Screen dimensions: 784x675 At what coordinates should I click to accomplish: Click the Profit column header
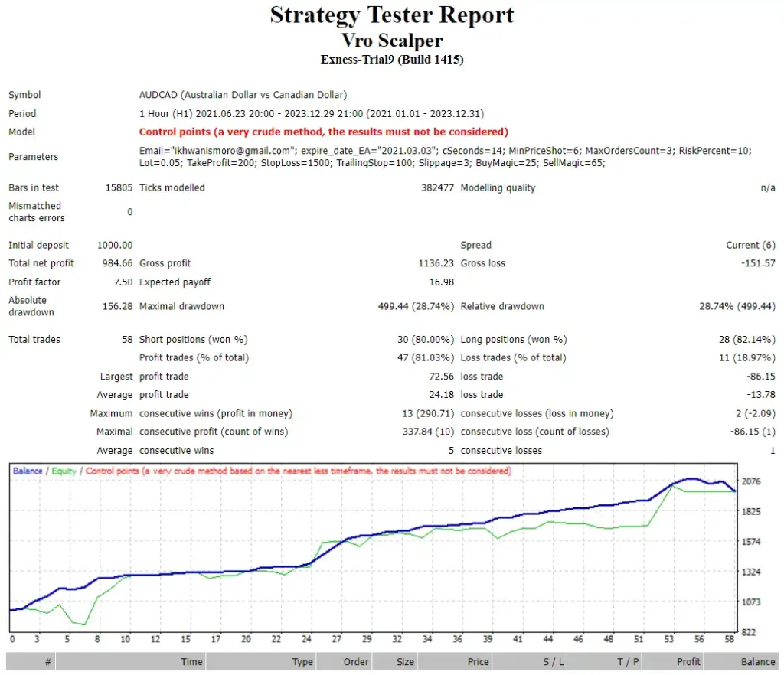point(688,662)
